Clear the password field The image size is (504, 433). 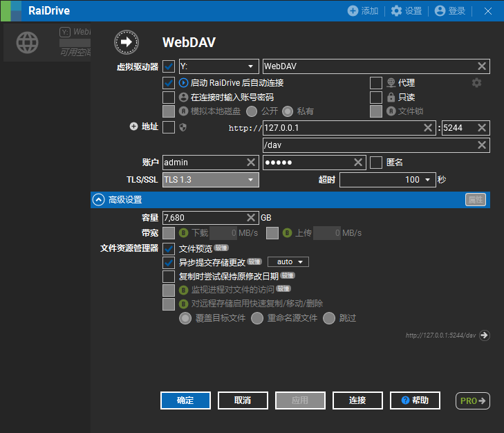click(x=358, y=162)
